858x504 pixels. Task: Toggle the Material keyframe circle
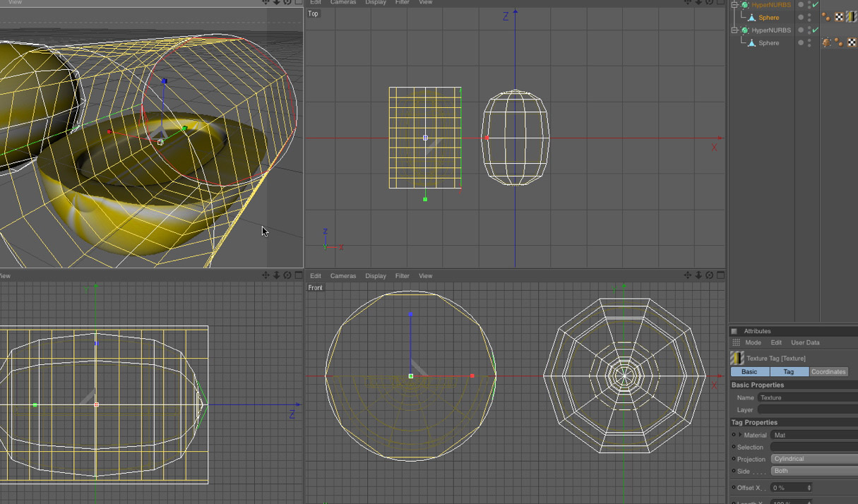[x=734, y=435]
